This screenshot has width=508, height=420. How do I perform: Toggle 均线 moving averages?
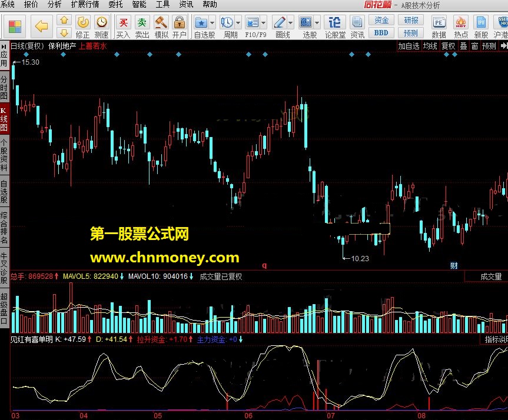(x=430, y=46)
